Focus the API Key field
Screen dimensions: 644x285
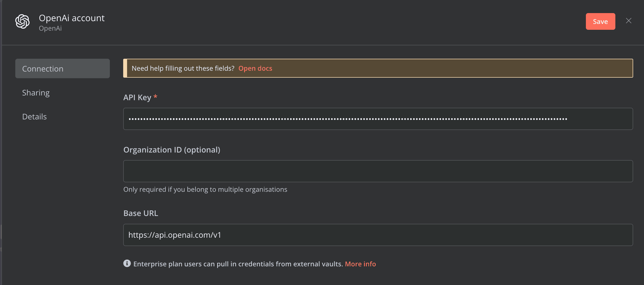pos(378,119)
